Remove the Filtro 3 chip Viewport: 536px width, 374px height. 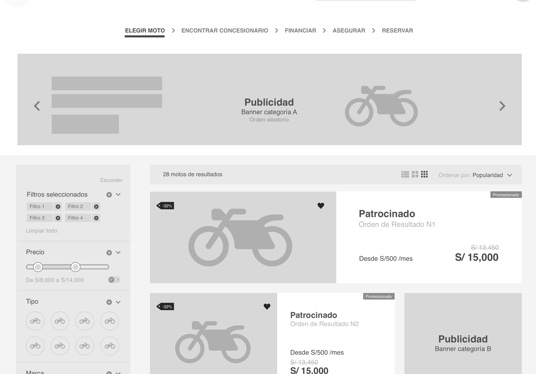58,218
